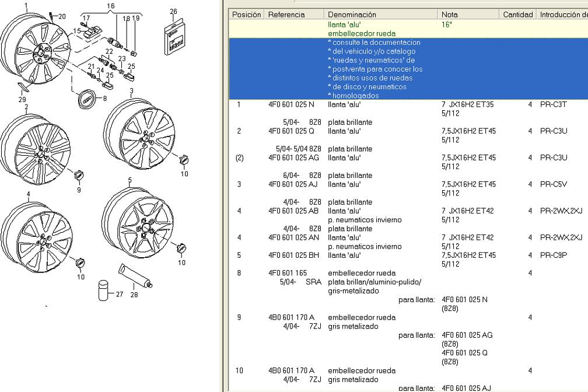
Task: Click callout number 22 in the diagram
Action: 109,51
